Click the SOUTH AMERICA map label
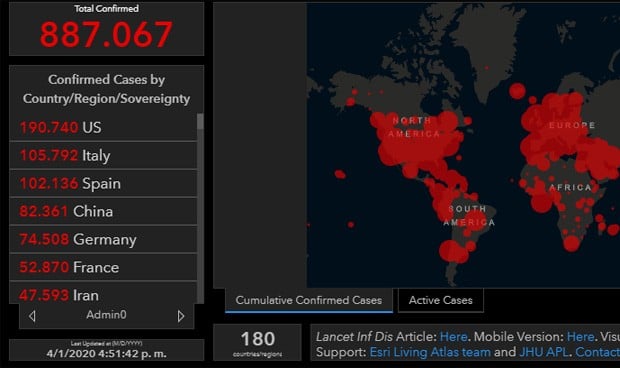Screen dimensions: 620x368 pos(469,215)
